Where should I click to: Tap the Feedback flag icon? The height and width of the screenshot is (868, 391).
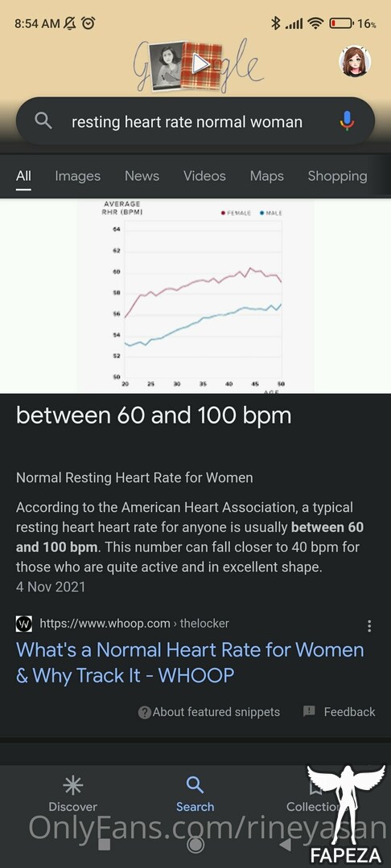pos(309,711)
